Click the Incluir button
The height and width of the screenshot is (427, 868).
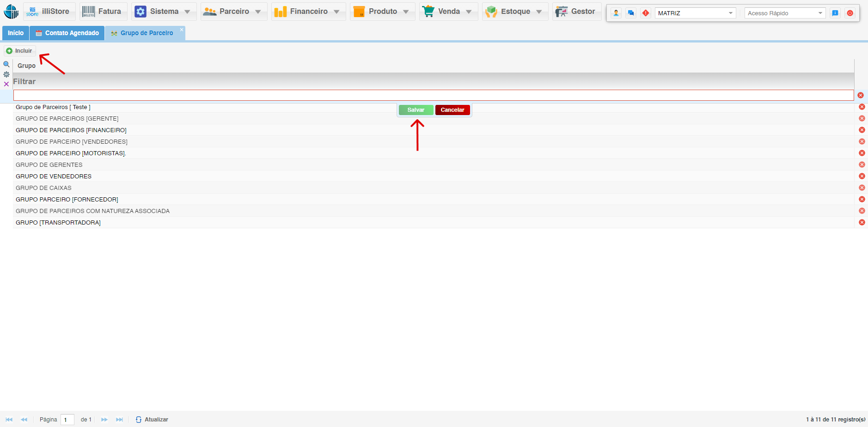(x=19, y=51)
